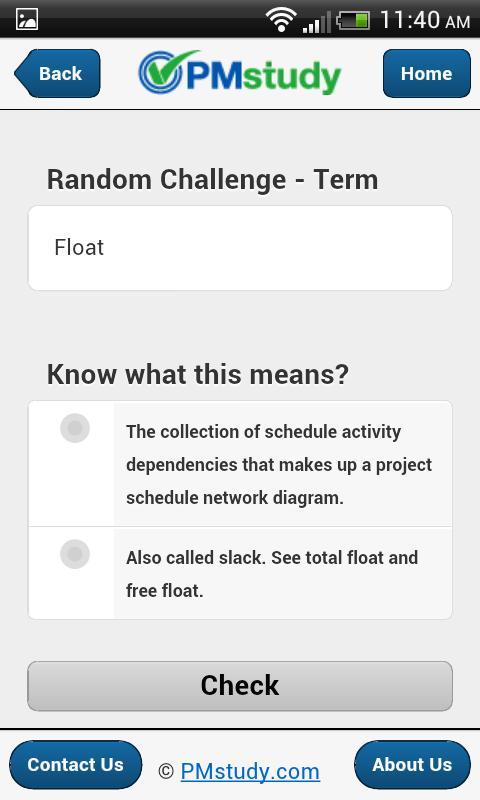Screen dimensions: 480x800
Task: Select the 'Also called slack' radio button
Action: 75,554
